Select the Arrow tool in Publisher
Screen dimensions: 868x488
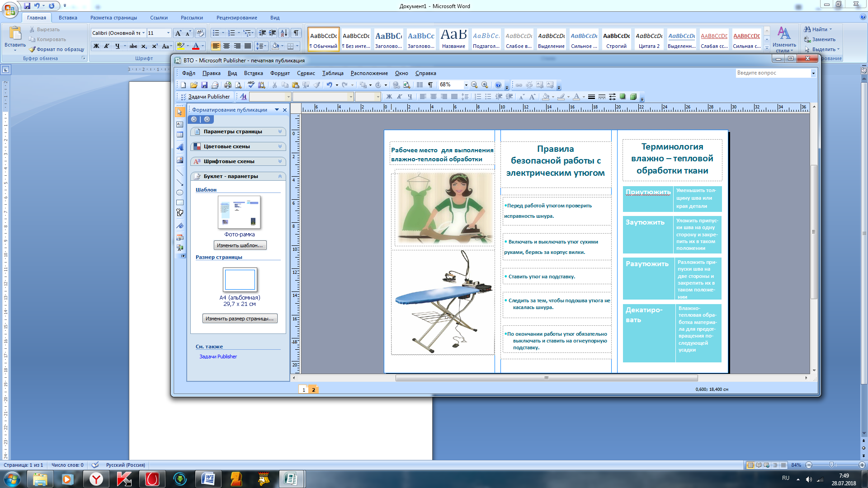(x=180, y=183)
